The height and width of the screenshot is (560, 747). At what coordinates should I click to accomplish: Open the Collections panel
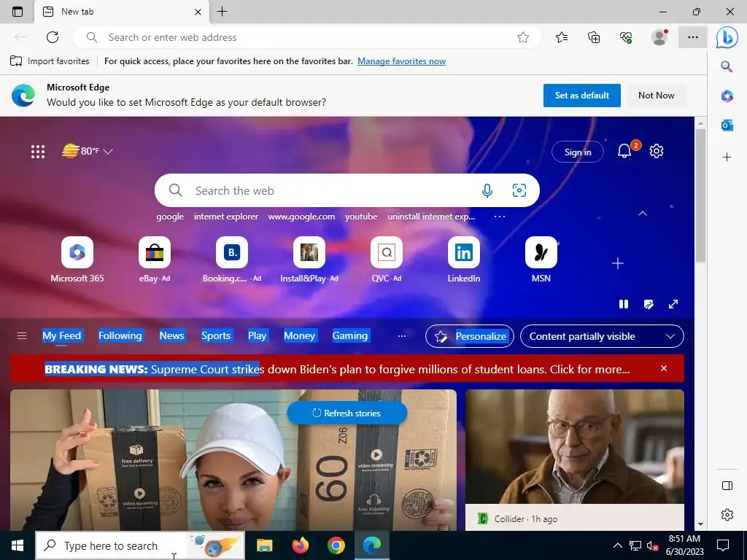click(x=594, y=37)
